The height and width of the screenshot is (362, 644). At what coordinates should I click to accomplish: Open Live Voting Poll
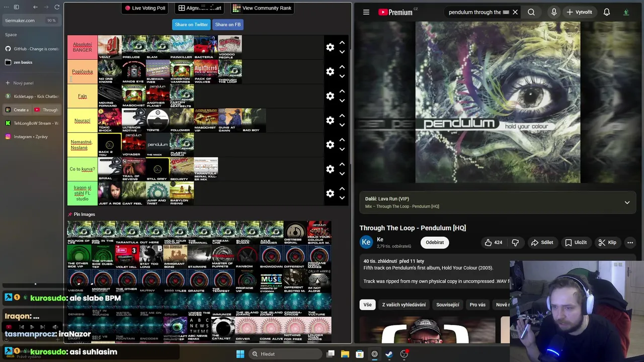[145, 8]
